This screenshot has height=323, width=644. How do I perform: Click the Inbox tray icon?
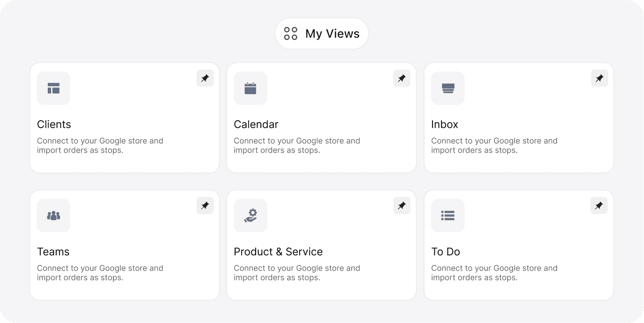pyautogui.click(x=448, y=88)
